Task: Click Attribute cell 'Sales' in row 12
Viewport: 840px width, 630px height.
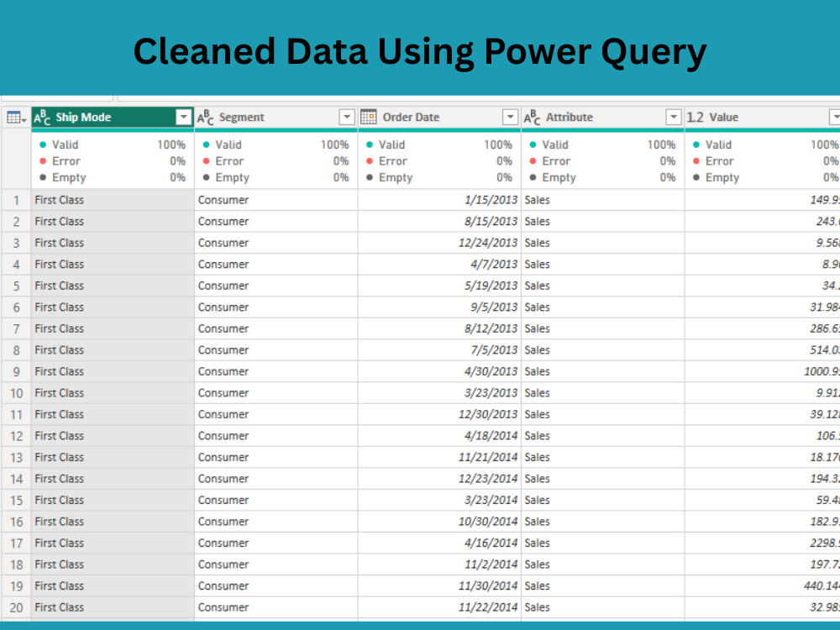Action: coord(602,435)
